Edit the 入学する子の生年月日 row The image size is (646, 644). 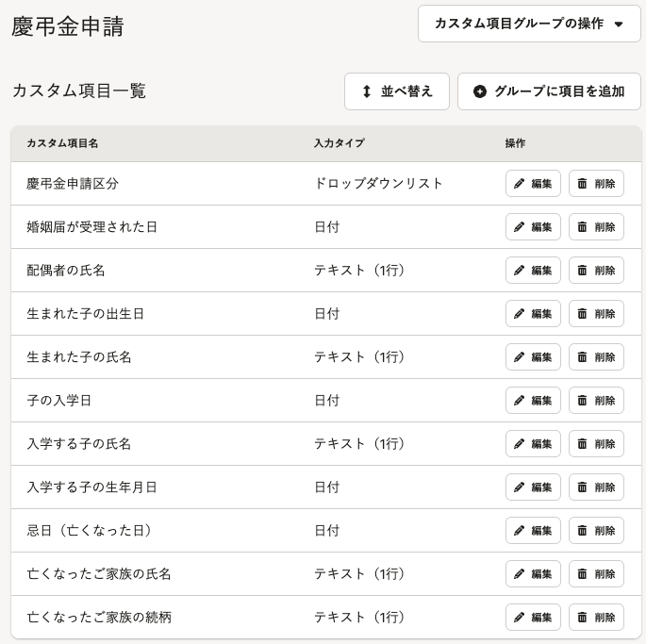[533, 487]
